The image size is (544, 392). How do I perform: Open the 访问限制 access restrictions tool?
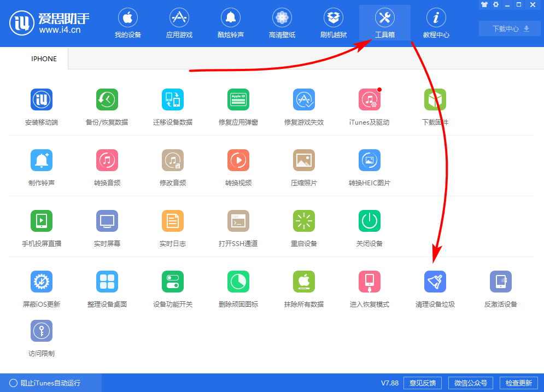41,337
